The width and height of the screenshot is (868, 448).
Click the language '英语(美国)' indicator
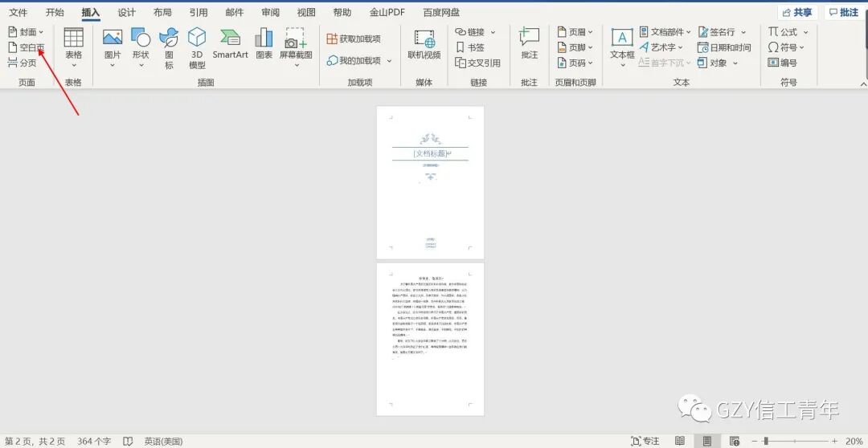(x=163, y=442)
